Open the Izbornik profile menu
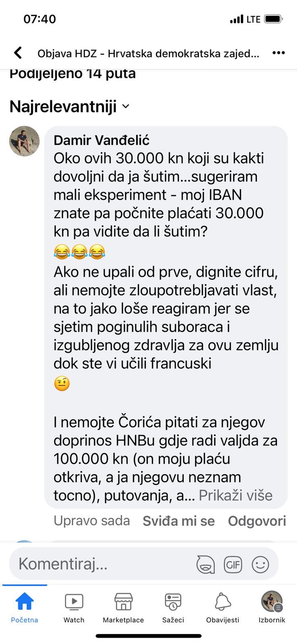This screenshot has height=644, width=297. point(272,607)
